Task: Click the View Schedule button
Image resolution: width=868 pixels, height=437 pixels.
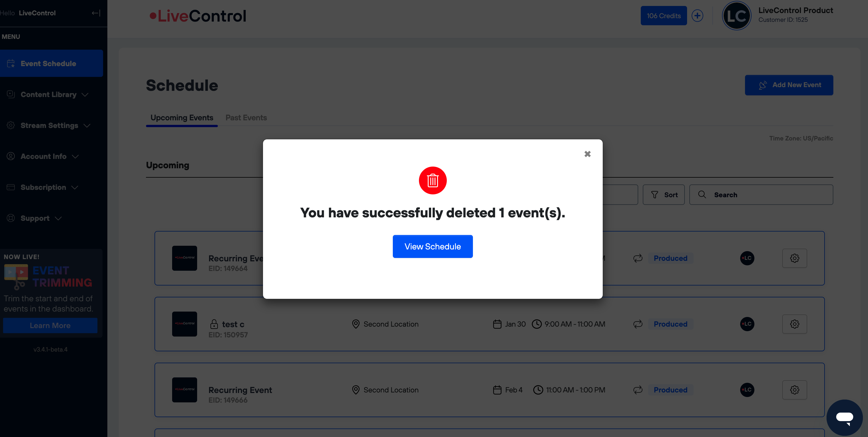Action: tap(432, 246)
